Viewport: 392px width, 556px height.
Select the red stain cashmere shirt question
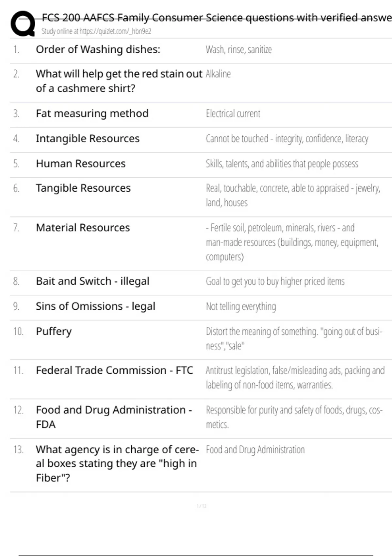point(119,81)
